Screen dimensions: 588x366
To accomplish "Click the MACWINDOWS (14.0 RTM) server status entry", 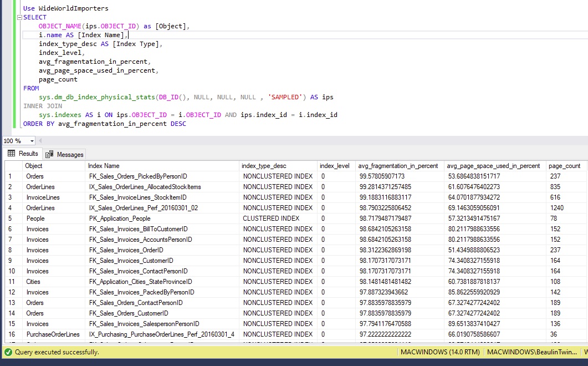I will [440, 352].
